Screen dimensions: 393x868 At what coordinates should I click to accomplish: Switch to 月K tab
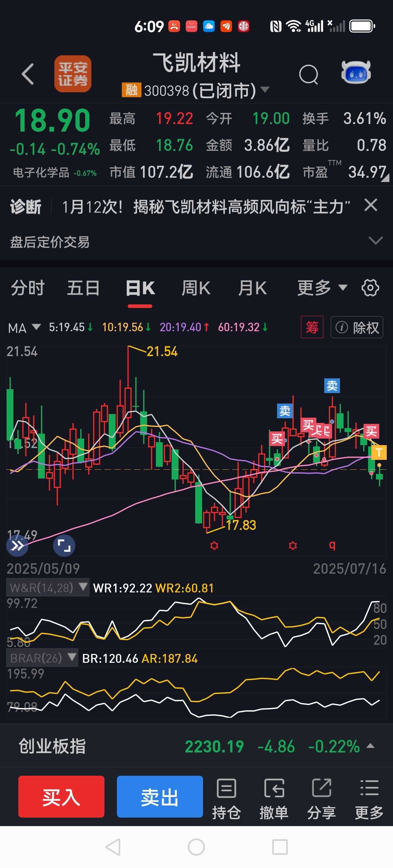point(252,288)
